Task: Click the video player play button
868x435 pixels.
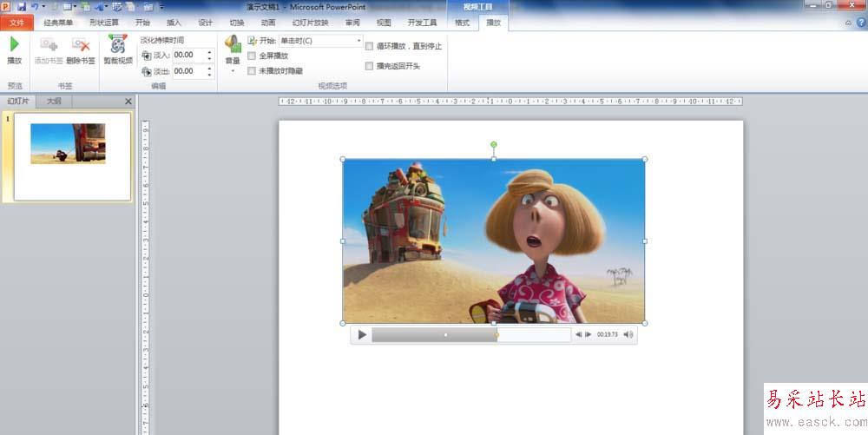Action: pyautogui.click(x=362, y=334)
